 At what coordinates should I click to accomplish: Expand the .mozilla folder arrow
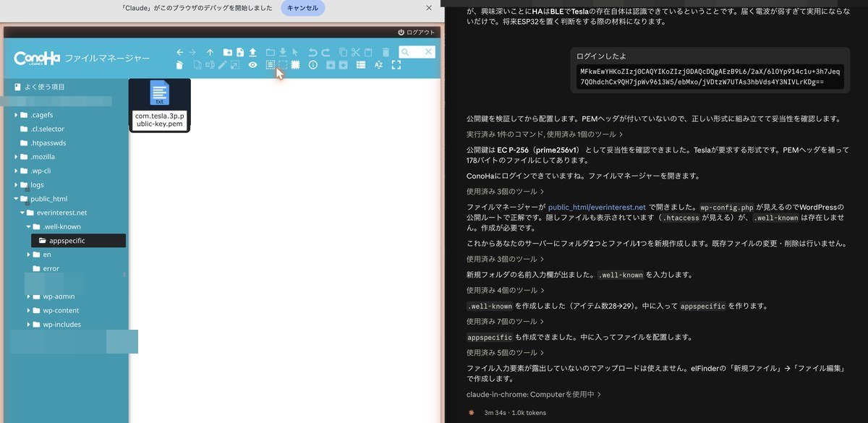[x=16, y=157]
